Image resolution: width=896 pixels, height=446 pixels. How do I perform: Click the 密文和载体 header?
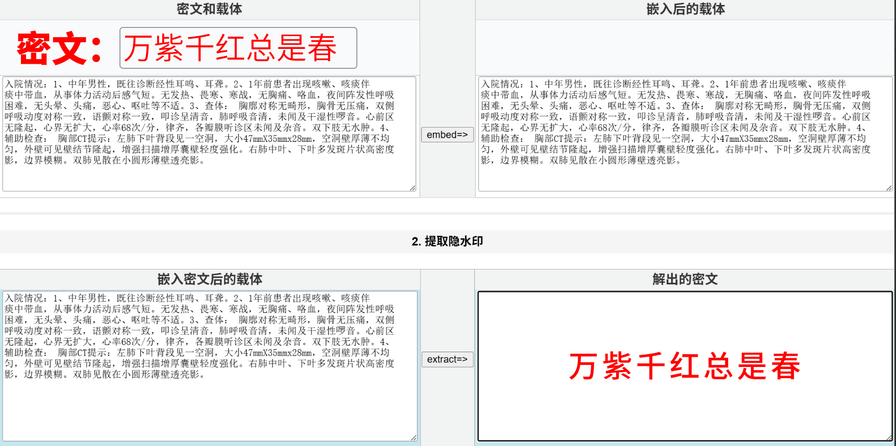(x=210, y=10)
